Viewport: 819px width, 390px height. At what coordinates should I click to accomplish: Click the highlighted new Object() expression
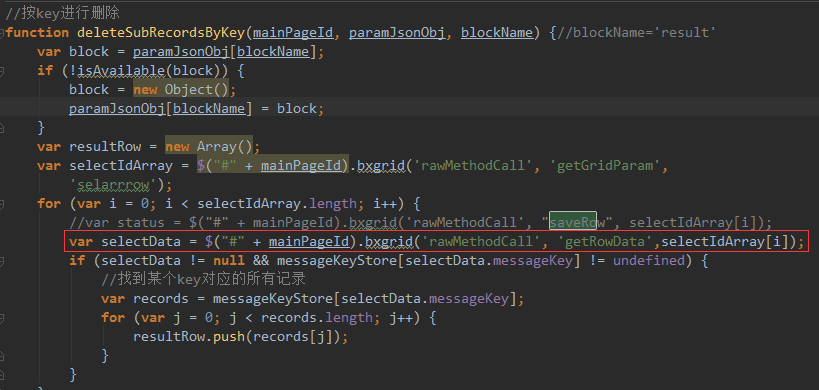181,90
